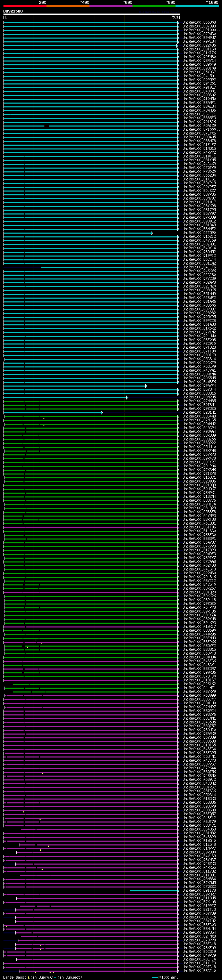
Task: Select the UniRef100_B9YP19 label
Action: point(199,183)
